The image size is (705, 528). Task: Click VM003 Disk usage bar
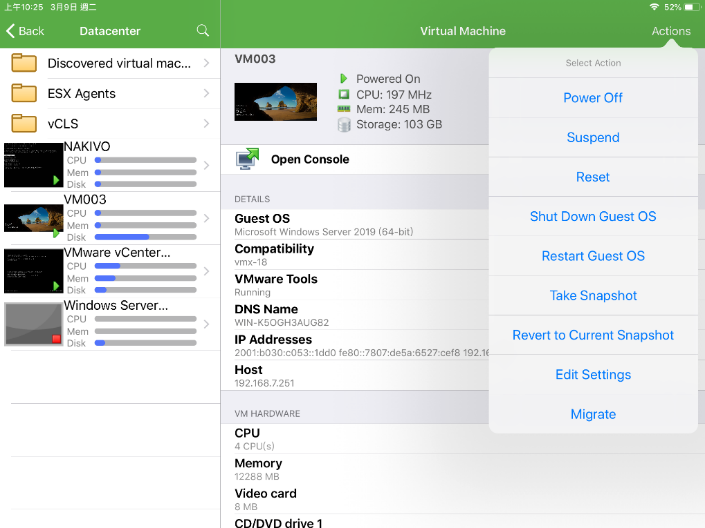(146, 237)
